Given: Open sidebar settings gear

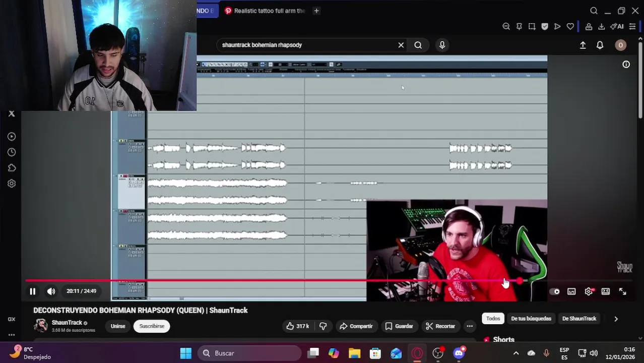Looking at the screenshot, I should point(12,184).
